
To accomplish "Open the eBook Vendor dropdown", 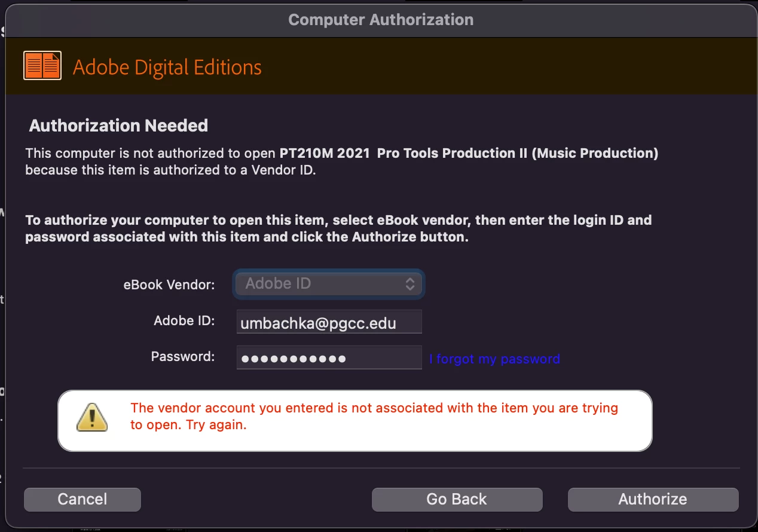I will tap(329, 283).
